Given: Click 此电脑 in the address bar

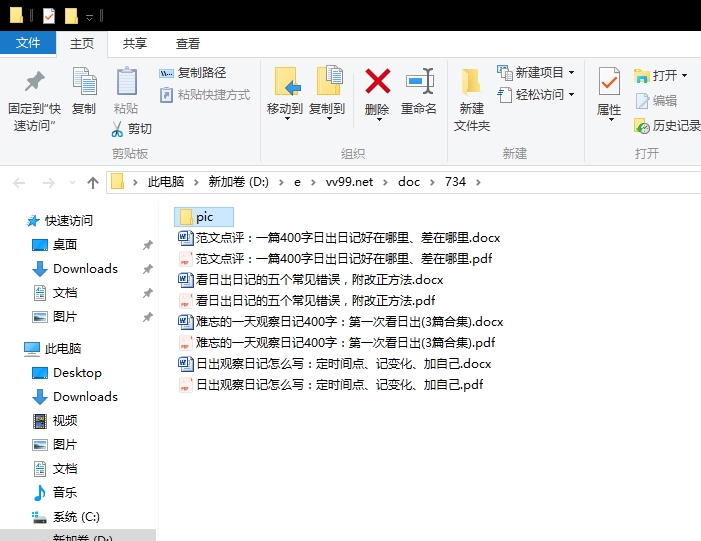Looking at the screenshot, I should coord(166,182).
